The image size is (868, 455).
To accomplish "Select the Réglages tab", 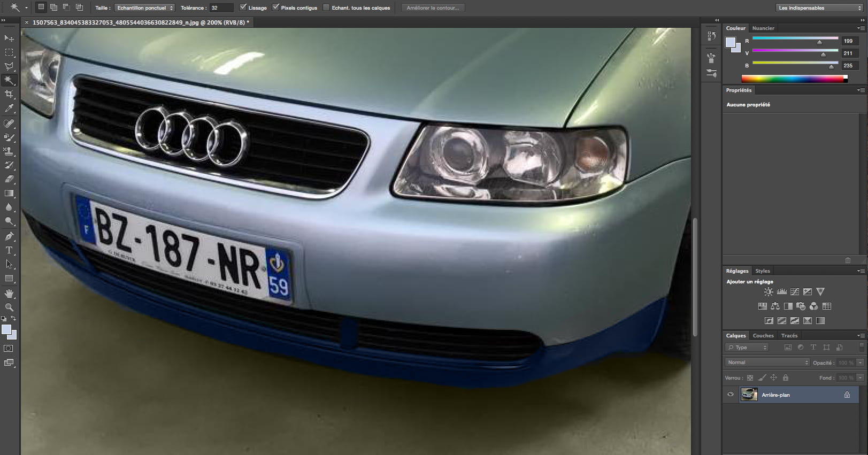I will [x=737, y=271].
